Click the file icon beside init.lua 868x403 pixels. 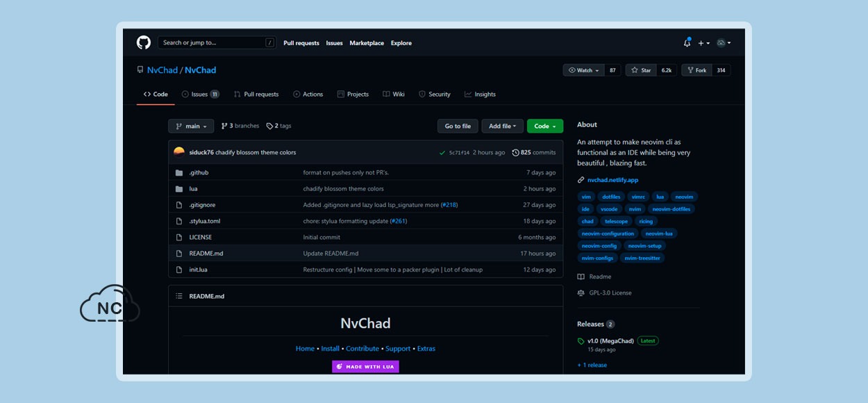click(178, 270)
